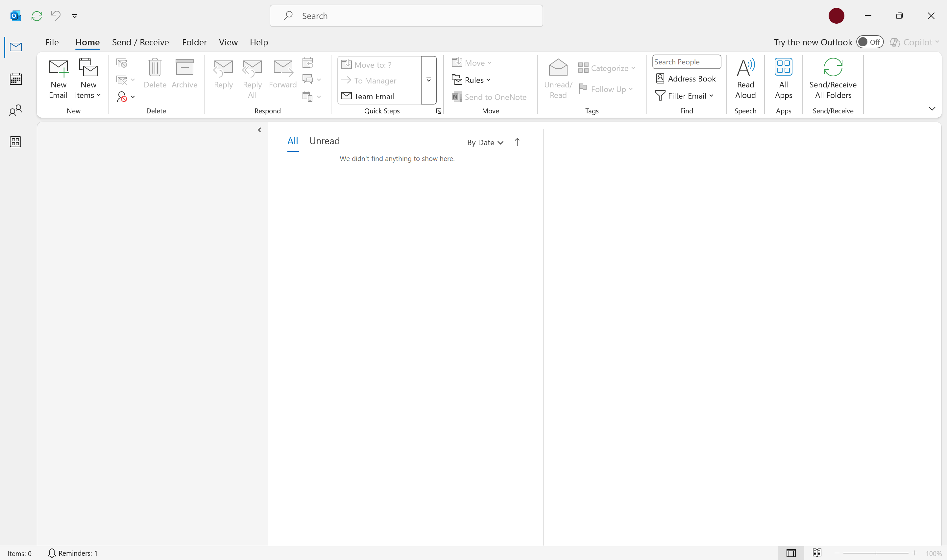Click Send/Receive All Folders sync icon in title bar
The height and width of the screenshot is (560, 947).
(36, 16)
